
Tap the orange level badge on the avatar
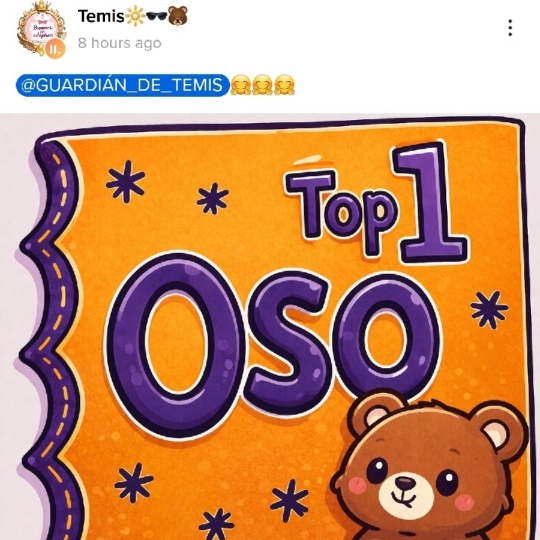(55, 49)
